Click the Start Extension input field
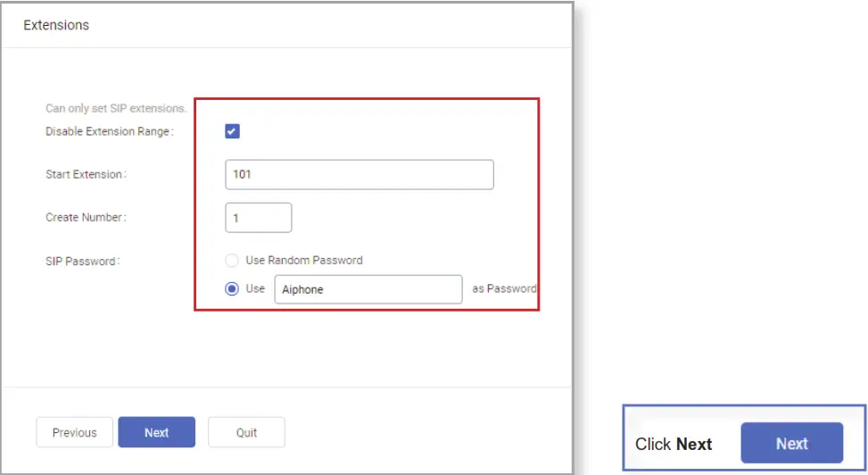This screenshot has height=475, width=868. pyautogui.click(x=359, y=175)
